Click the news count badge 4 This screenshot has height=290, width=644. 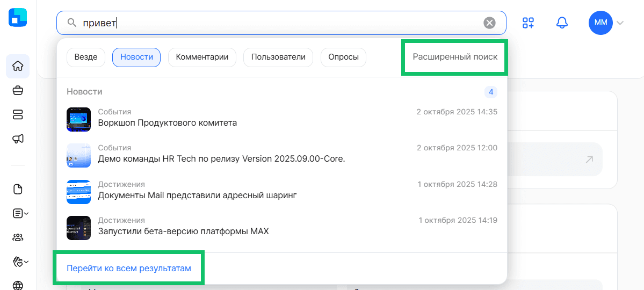491,92
